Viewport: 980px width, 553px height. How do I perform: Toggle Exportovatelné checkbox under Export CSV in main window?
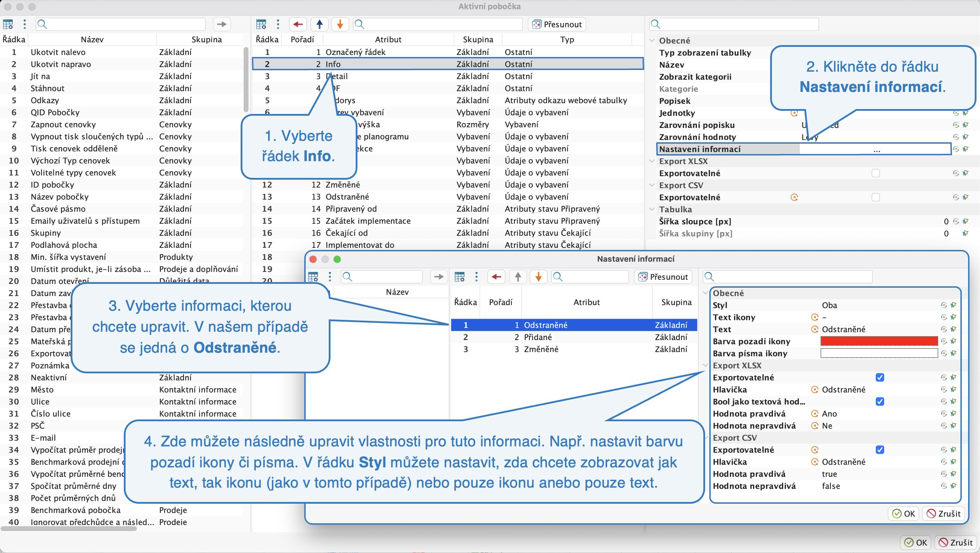[876, 197]
